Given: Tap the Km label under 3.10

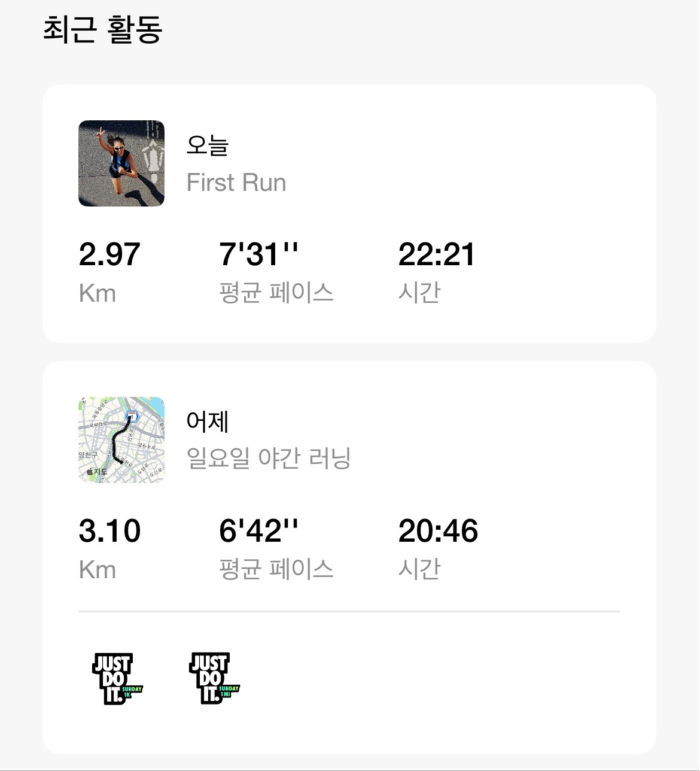Looking at the screenshot, I should click(x=98, y=570).
